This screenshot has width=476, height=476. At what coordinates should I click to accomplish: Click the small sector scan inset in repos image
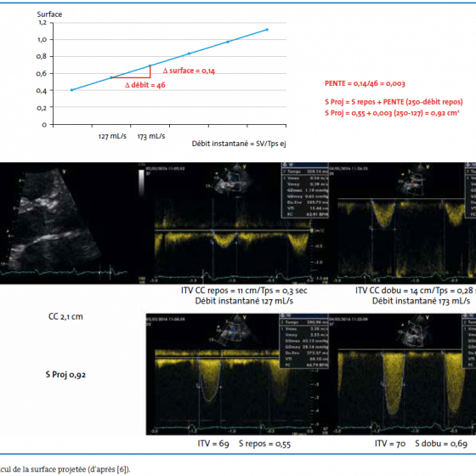(230, 182)
